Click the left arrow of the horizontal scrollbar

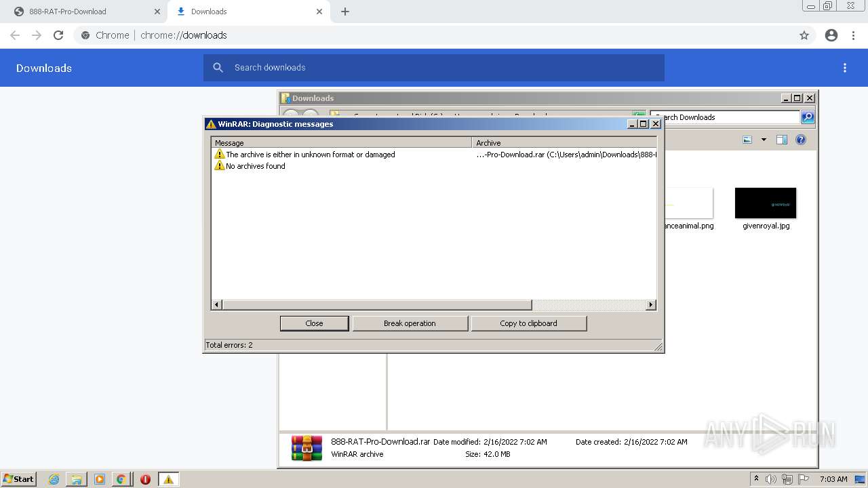coord(217,305)
